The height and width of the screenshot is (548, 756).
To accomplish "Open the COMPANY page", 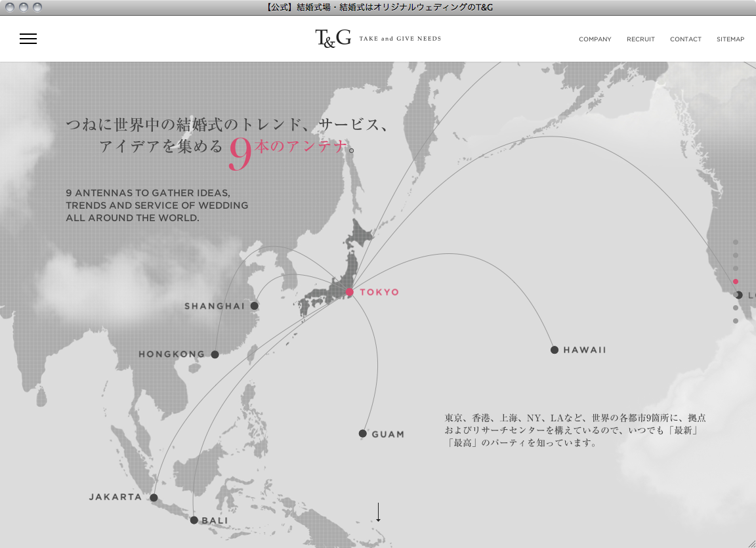I will click(x=595, y=39).
